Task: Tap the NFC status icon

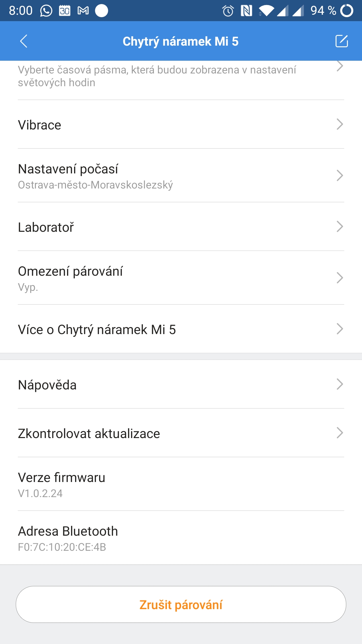Action: click(x=246, y=11)
